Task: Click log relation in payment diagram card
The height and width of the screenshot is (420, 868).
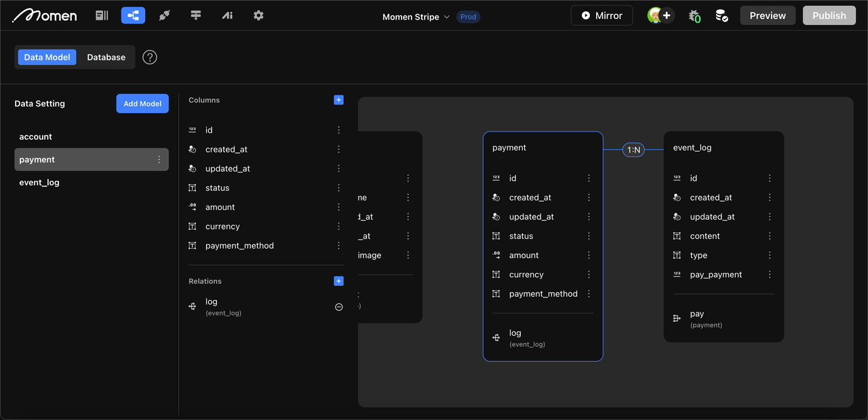Action: click(542, 338)
